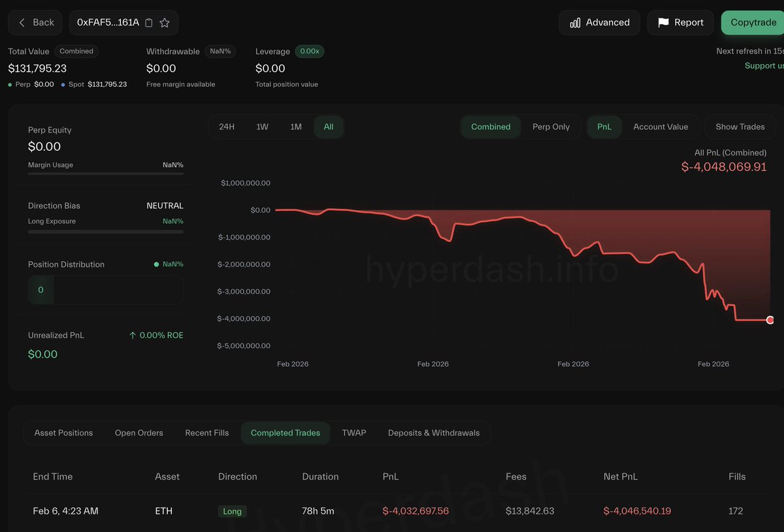Switch to Perp Only view

[x=552, y=127]
